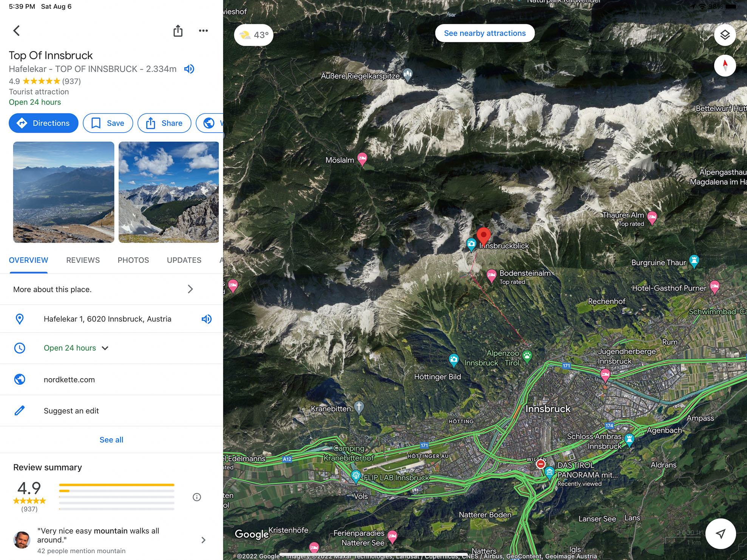Tap See nearby attractions
This screenshot has height=560, width=747.
[x=485, y=33]
